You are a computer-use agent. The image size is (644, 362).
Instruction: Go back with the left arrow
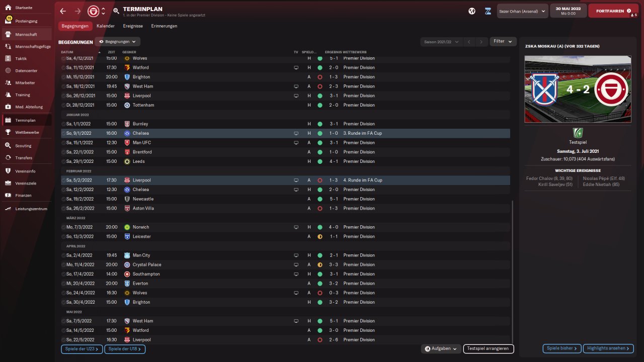(x=63, y=11)
